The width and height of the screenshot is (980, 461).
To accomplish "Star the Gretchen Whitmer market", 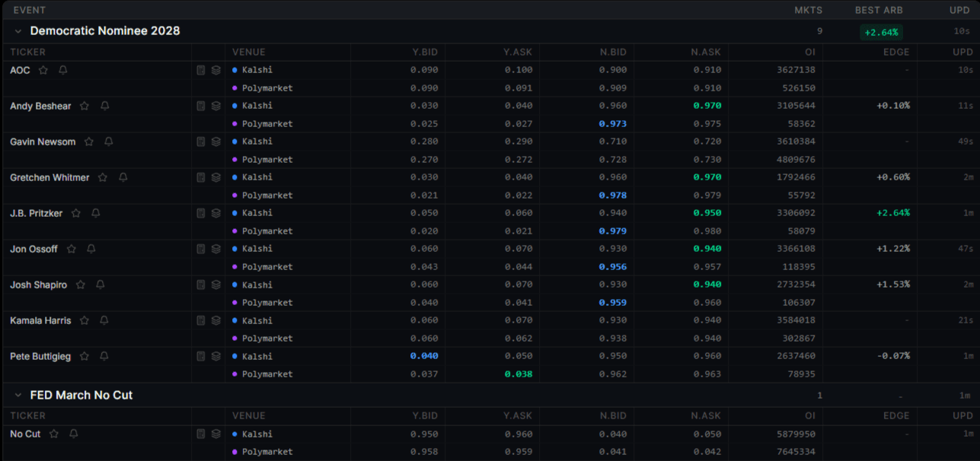I will pos(103,177).
